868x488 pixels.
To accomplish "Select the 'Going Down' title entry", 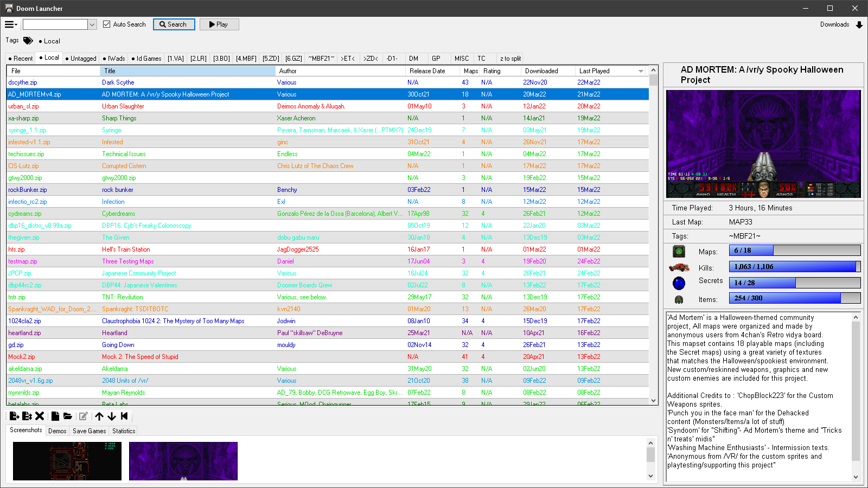I will [118, 345].
